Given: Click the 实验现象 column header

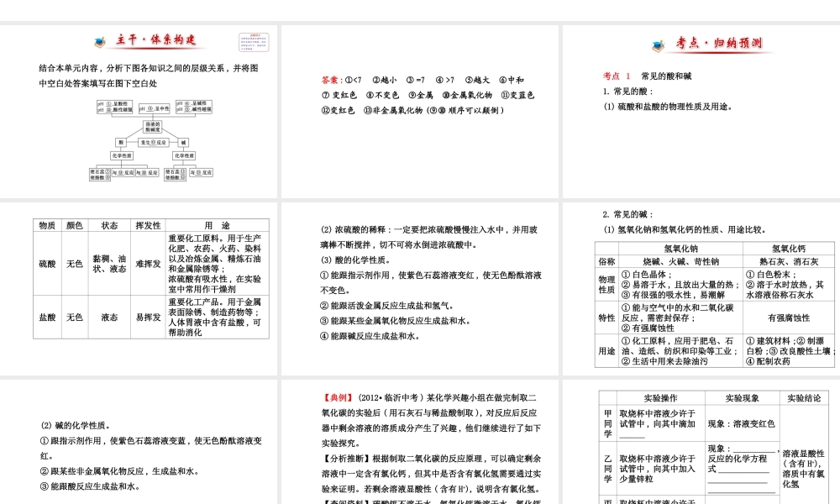Looking at the screenshot, I should click(x=742, y=398).
